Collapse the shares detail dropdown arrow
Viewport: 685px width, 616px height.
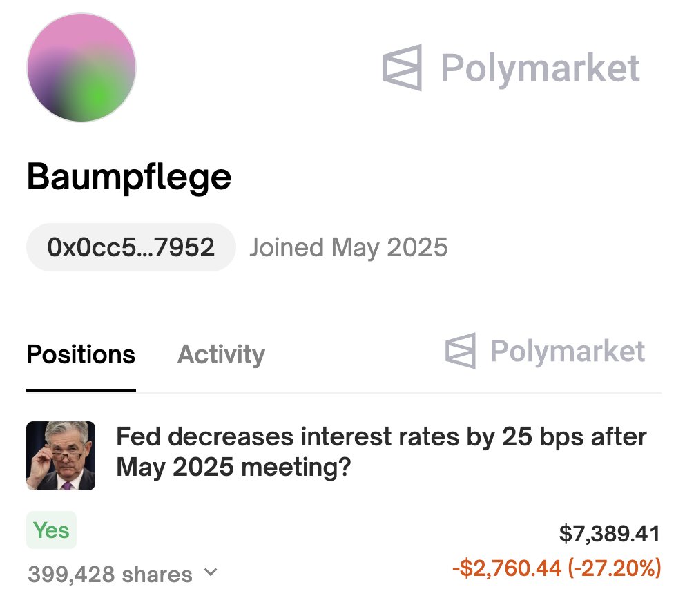tap(210, 573)
